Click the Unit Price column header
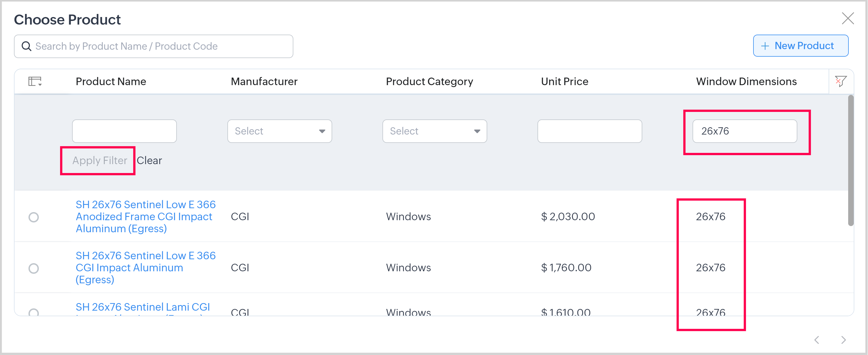The height and width of the screenshot is (355, 868). coord(564,81)
